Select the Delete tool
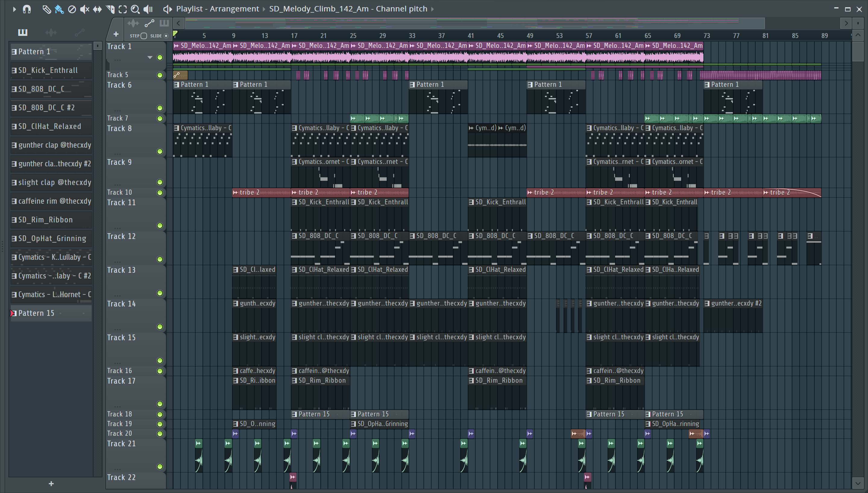Screen dimensions: 868x493 (72, 9)
